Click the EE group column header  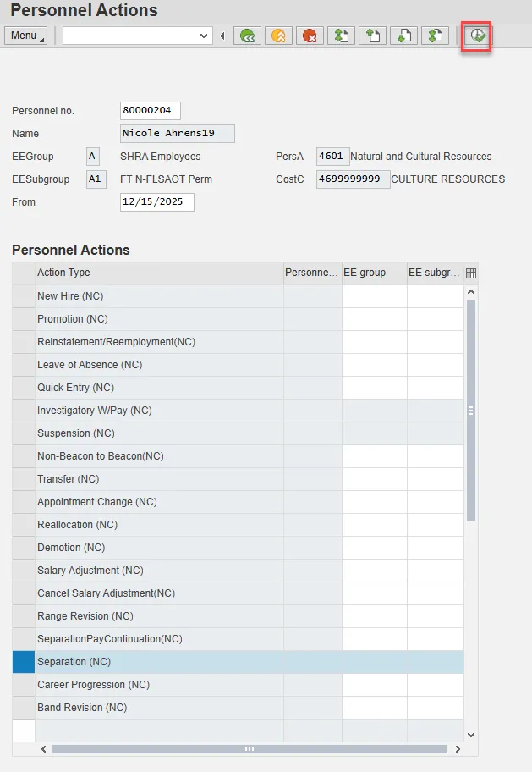click(374, 273)
